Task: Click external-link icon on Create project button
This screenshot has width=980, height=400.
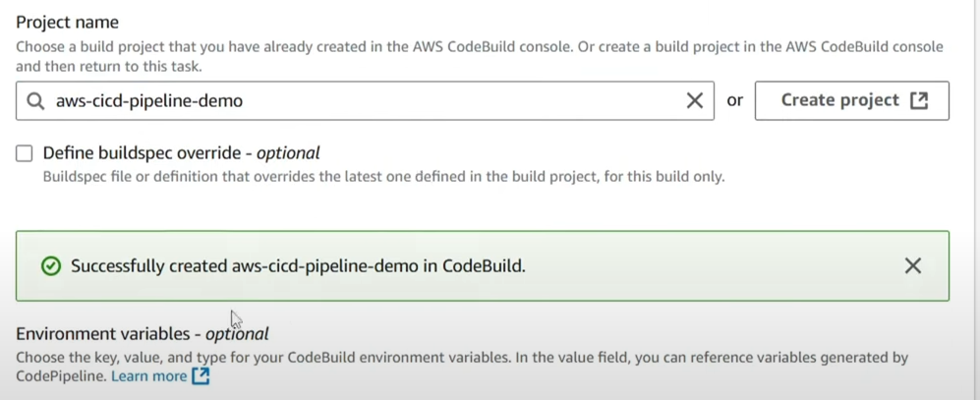Action: (x=919, y=100)
